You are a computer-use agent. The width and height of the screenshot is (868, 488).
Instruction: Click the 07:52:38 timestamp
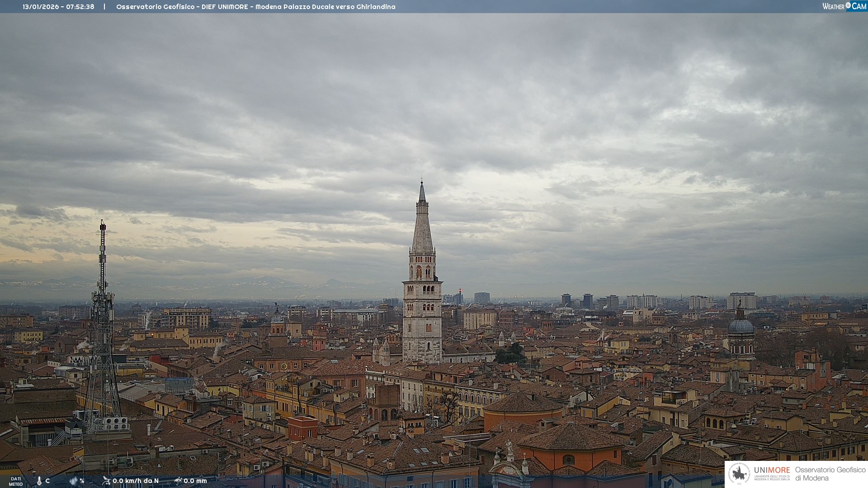pyautogui.click(x=80, y=7)
